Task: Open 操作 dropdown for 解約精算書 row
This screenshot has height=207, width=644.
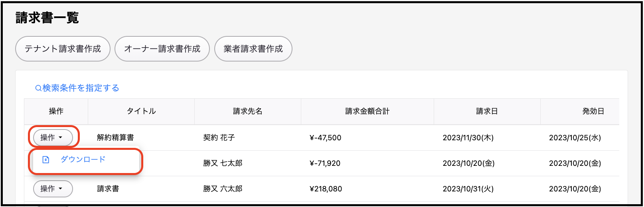Action: click(53, 137)
